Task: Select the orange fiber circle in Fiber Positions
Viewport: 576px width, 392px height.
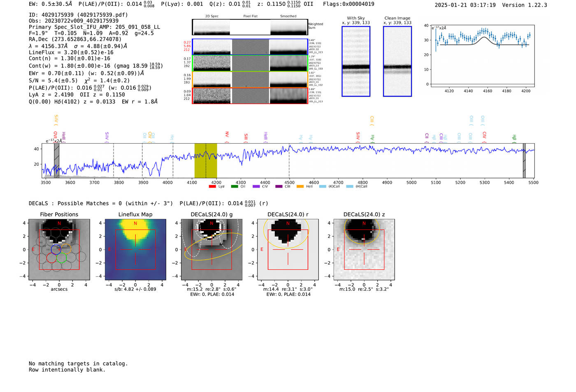Action: coord(66,249)
